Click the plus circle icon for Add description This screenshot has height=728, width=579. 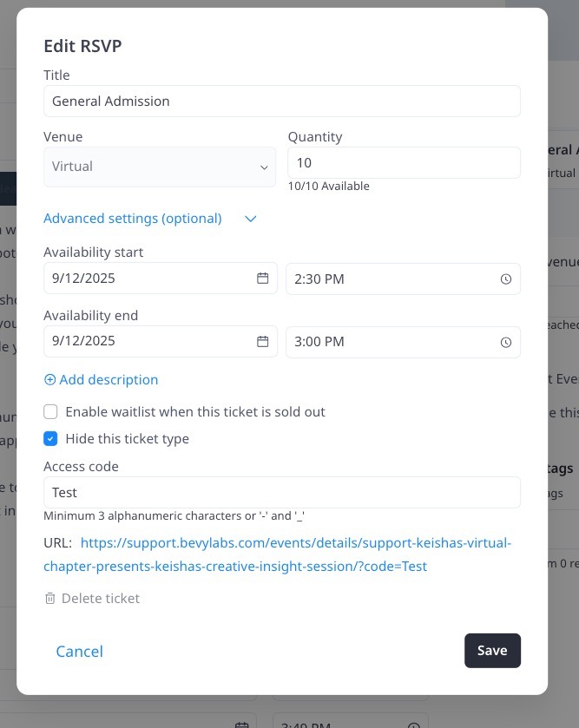pos(49,380)
